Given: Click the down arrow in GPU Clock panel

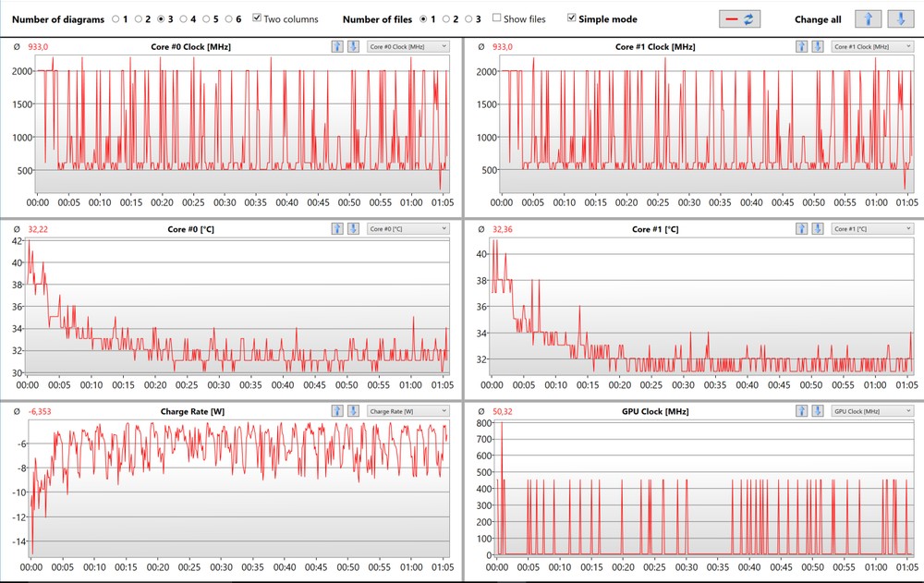Looking at the screenshot, I should click(x=816, y=411).
